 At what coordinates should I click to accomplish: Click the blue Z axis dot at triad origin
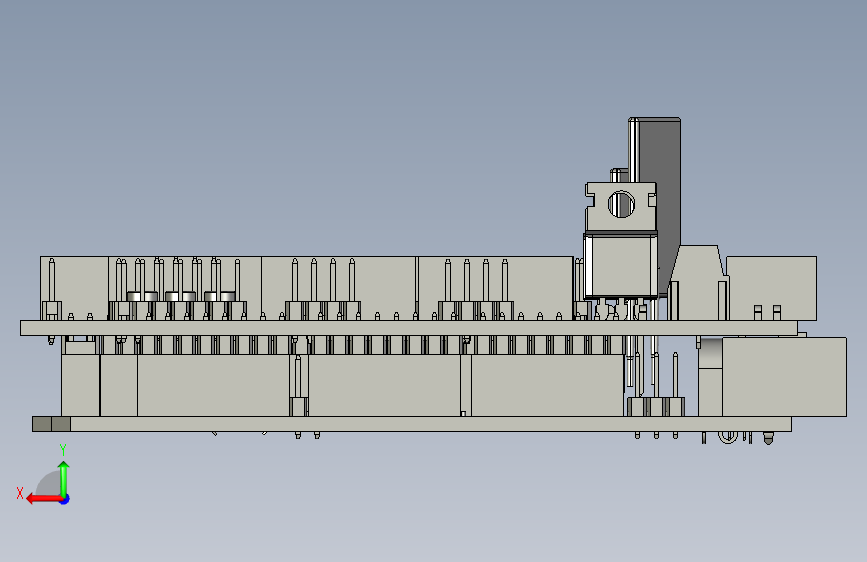(x=65, y=499)
